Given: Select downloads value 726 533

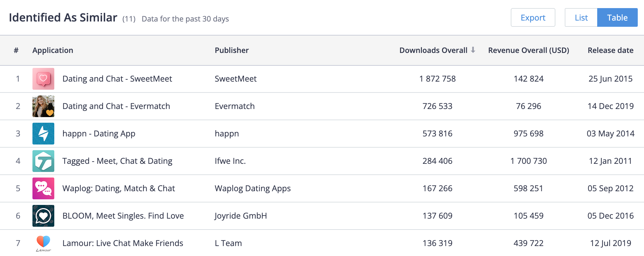Looking at the screenshot, I should click(x=437, y=106).
